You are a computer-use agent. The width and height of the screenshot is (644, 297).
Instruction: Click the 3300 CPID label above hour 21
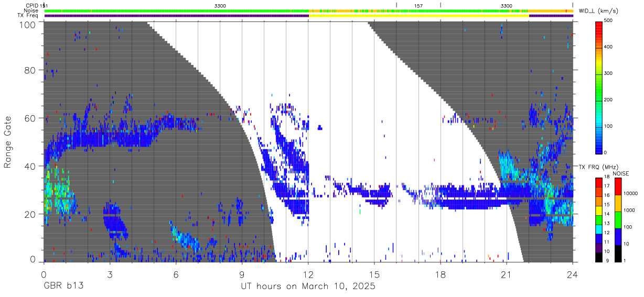[507, 5]
